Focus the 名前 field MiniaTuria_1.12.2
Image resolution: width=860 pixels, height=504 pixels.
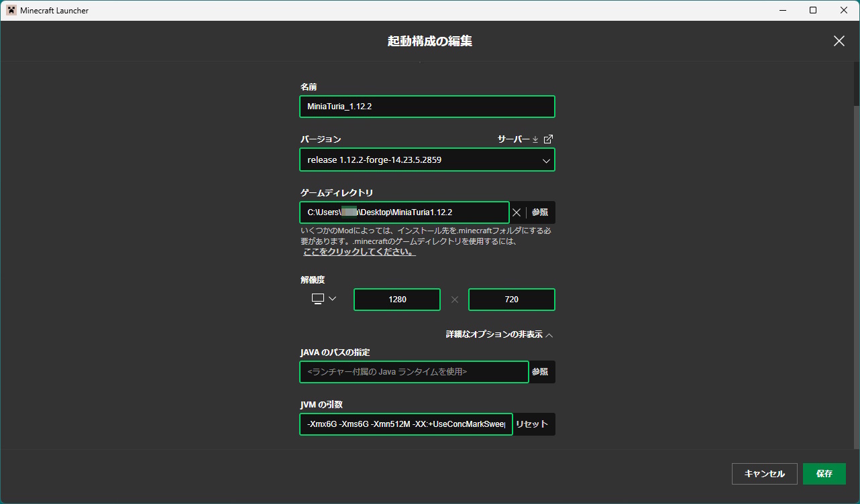click(427, 107)
